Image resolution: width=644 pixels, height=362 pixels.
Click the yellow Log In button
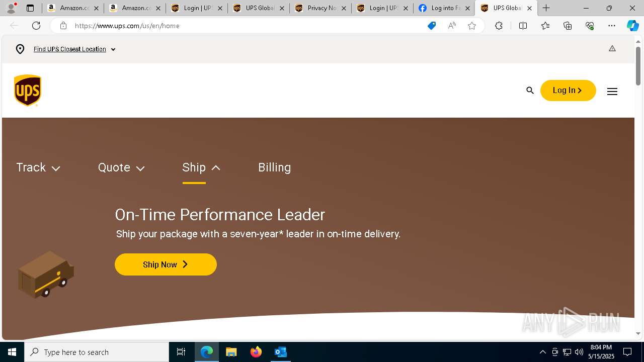568,90
